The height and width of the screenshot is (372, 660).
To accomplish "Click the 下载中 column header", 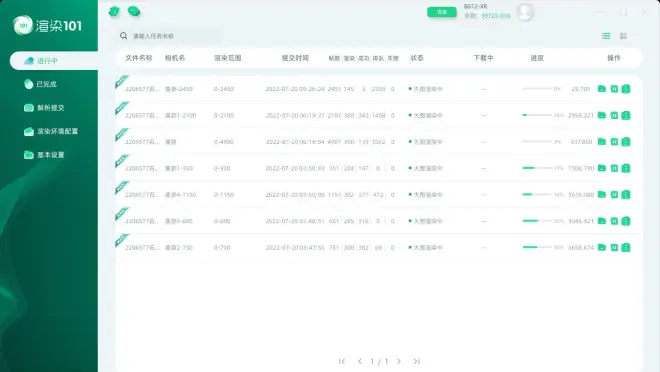I will [x=483, y=58].
